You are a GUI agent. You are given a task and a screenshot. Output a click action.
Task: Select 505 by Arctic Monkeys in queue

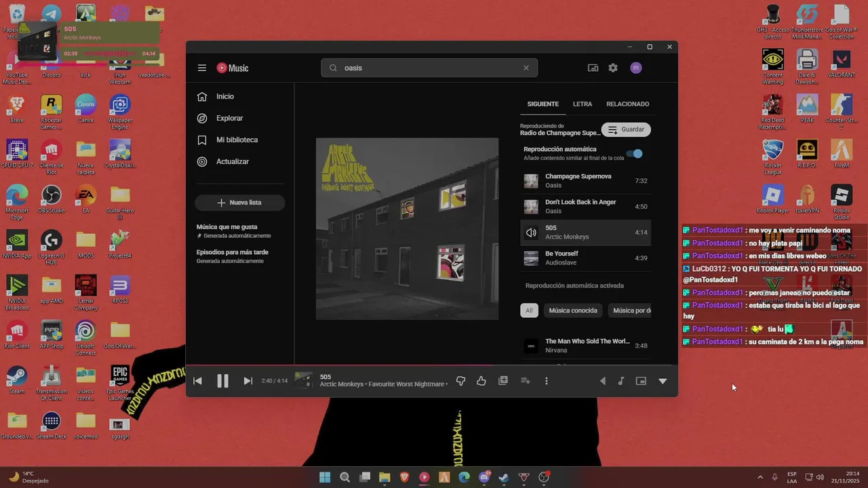pyautogui.click(x=585, y=232)
